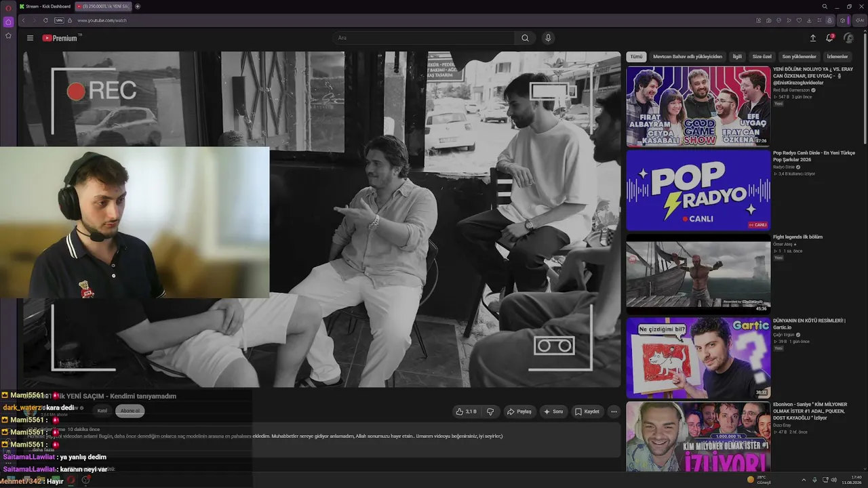This screenshot has height=488, width=868.
Task: Open the YouTube account avatar menu
Action: tap(848, 38)
